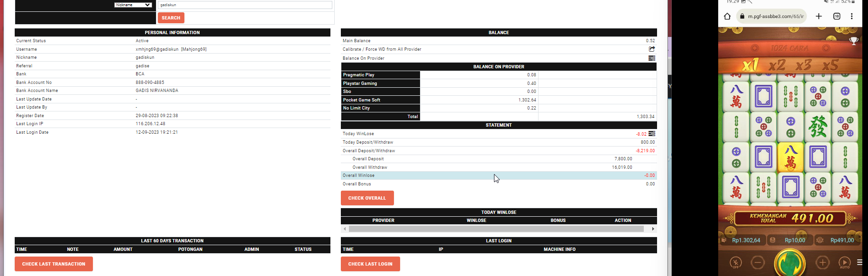Click the SEARCH button
The image size is (868, 276).
(171, 18)
